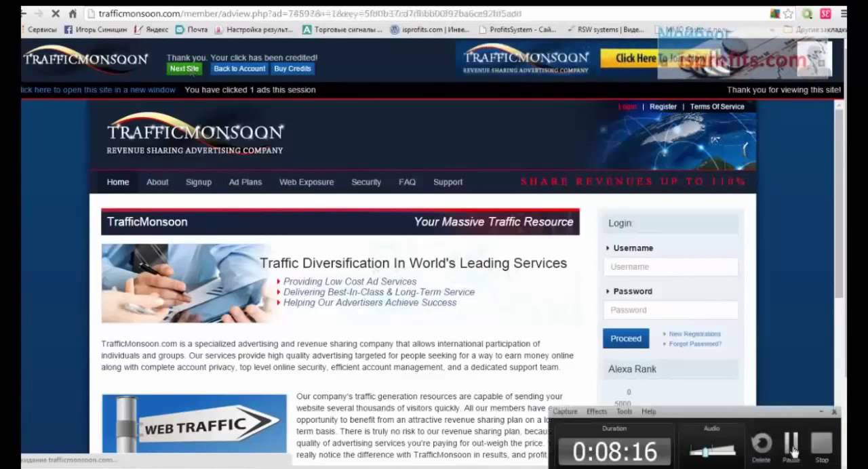Open the Web Exposure navigation item
This screenshot has height=469, width=868.
tap(307, 182)
